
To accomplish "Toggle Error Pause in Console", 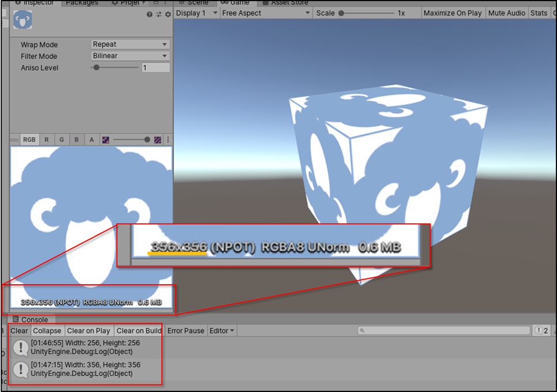I will (x=186, y=330).
